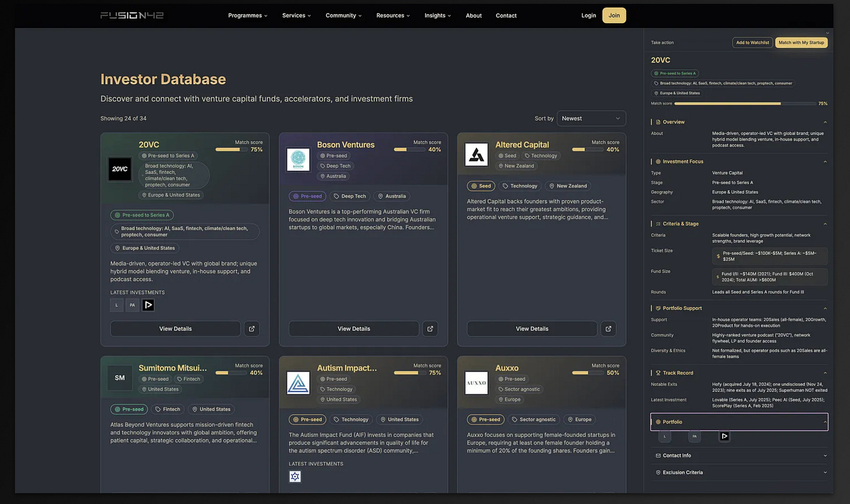Image resolution: width=850 pixels, height=504 pixels.
Task: Click Auxxo card 50% match score bar
Action: (x=587, y=373)
